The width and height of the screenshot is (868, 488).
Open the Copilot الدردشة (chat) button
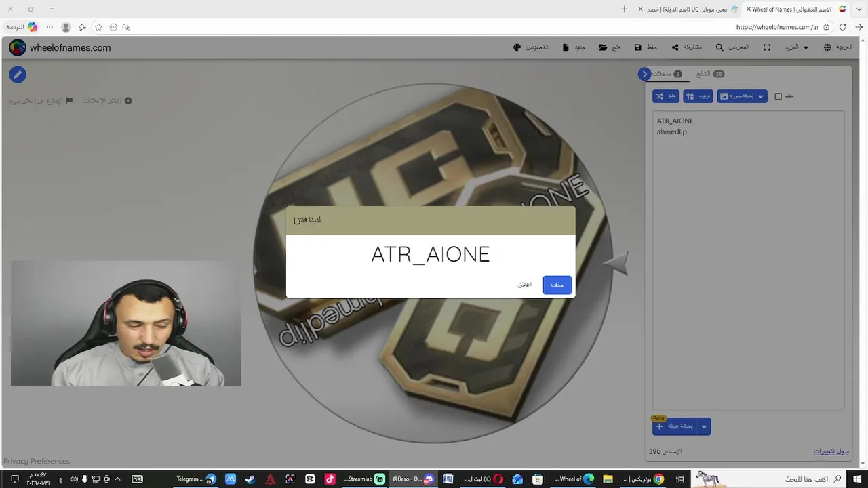[x=22, y=27]
